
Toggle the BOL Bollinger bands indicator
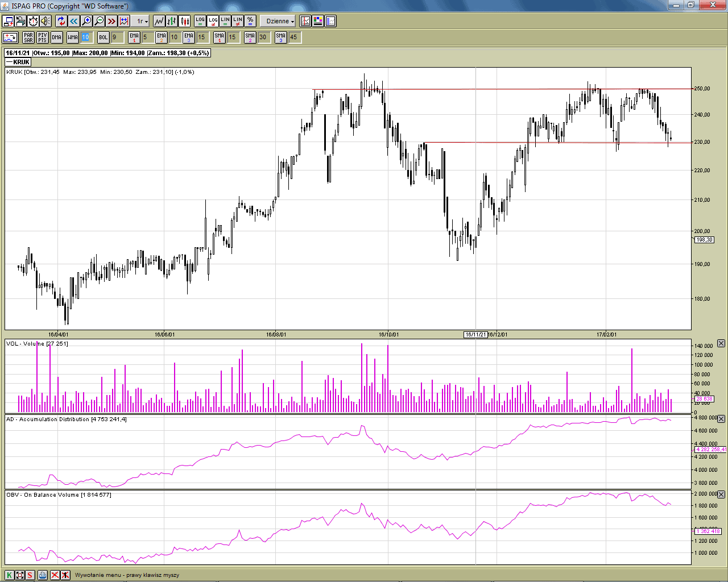[x=103, y=38]
